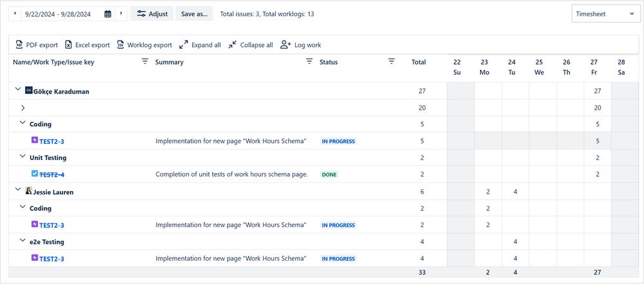Select the Jessie Lauren name

click(54, 192)
